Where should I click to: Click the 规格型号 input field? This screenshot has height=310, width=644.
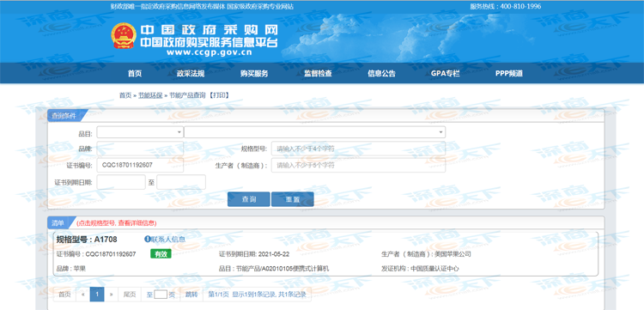[x=358, y=149]
